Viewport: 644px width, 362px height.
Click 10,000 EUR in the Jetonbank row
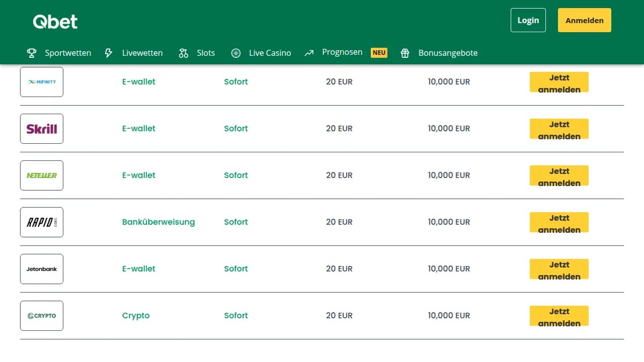pos(449,269)
